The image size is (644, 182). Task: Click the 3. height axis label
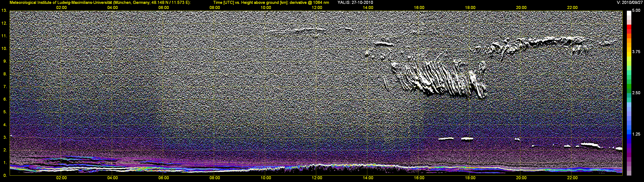click(5, 137)
